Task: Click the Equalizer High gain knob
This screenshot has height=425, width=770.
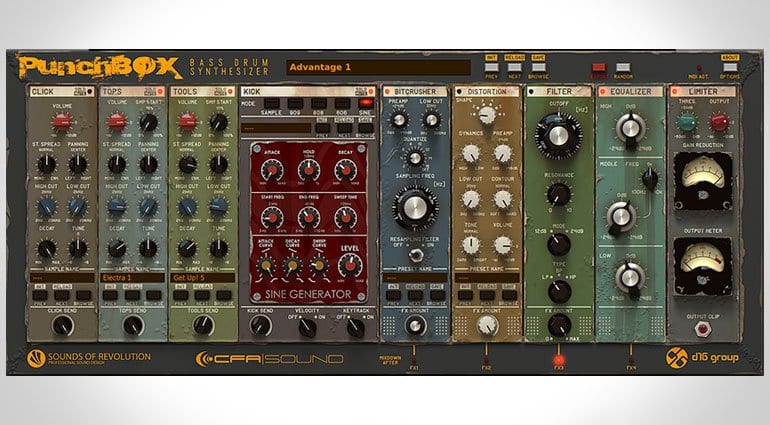Action: coord(631,128)
